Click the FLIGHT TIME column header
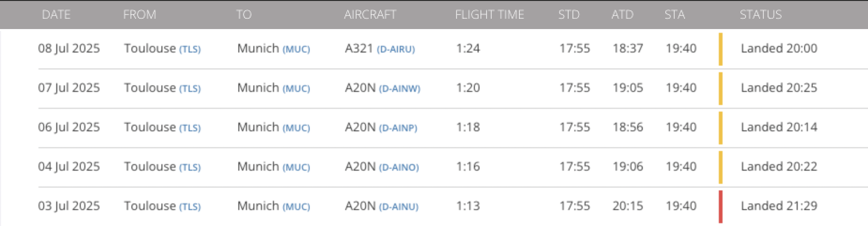 click(x=489, y=15)
